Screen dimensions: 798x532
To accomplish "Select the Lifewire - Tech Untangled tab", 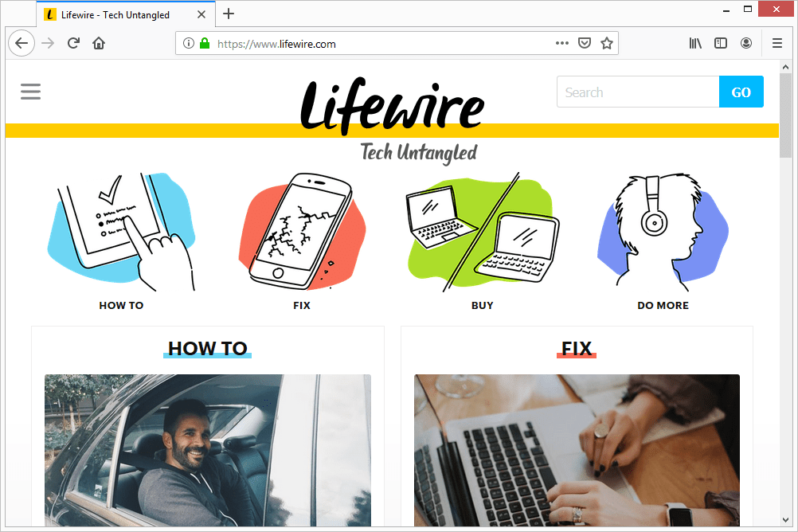I will (115, 15).
